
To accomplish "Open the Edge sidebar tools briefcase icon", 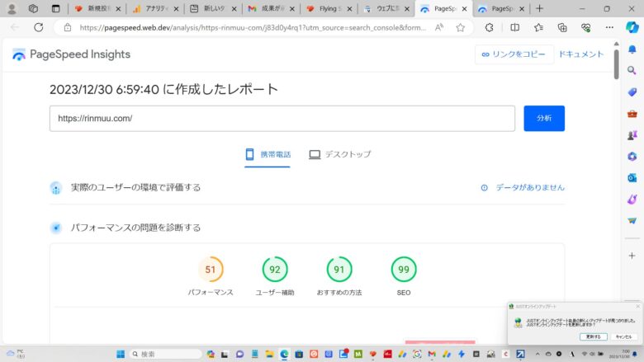I will point(632,114).
